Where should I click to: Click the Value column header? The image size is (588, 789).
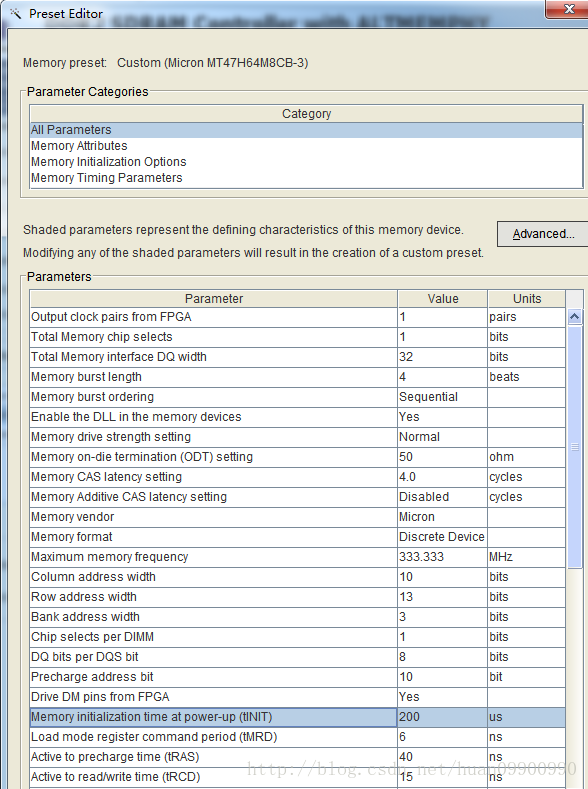click(x=443, y=299)
